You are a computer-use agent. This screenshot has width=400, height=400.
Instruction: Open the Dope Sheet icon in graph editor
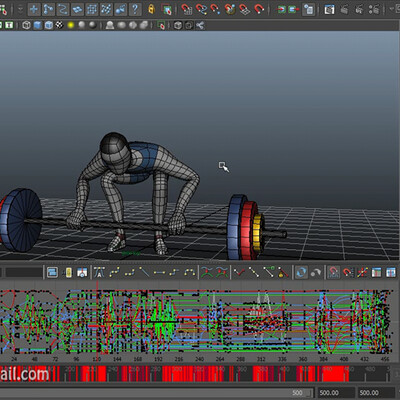click(x=376, y=272)
